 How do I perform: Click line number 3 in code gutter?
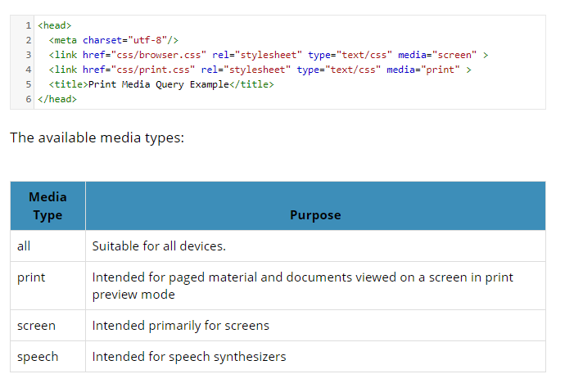28,55
